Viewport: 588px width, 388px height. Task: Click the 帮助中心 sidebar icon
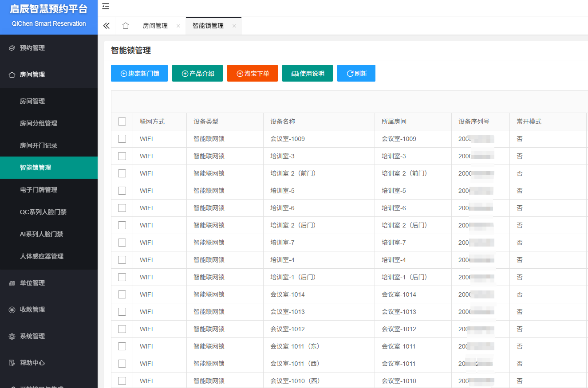pos(12,363)
